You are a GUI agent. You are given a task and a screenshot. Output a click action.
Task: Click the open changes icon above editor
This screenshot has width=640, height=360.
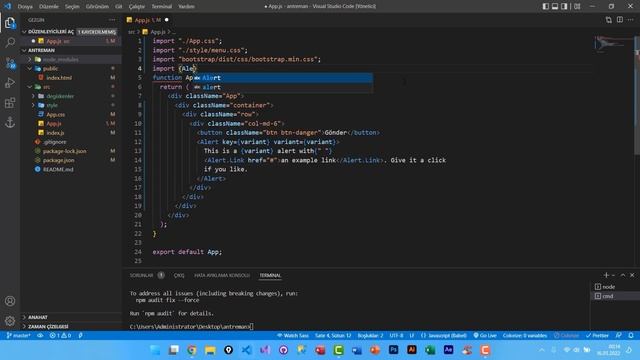609,20
